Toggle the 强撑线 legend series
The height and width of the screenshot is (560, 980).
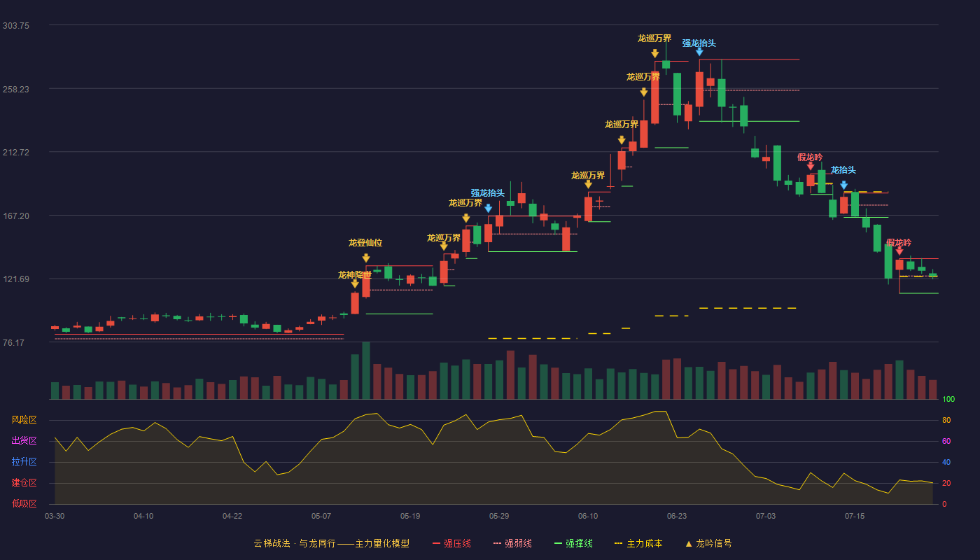(x=573, y=543)
